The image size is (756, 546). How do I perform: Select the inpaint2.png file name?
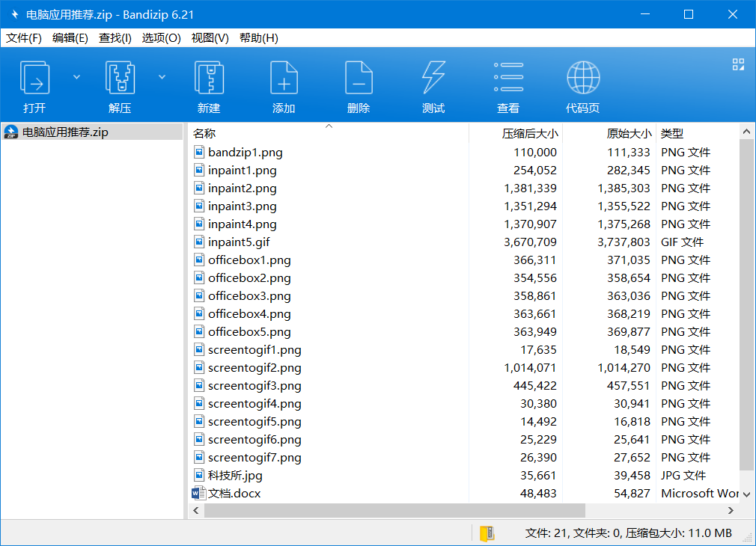click(243, 188)
